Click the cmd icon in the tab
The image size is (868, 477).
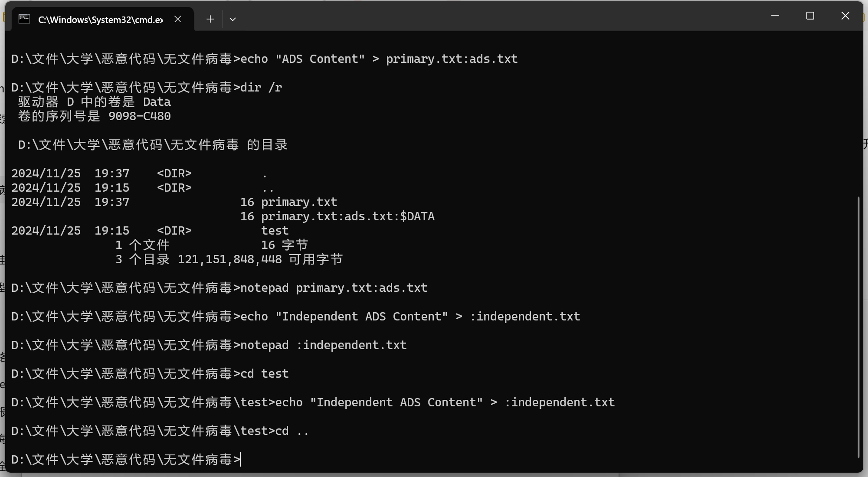[24, 19]
